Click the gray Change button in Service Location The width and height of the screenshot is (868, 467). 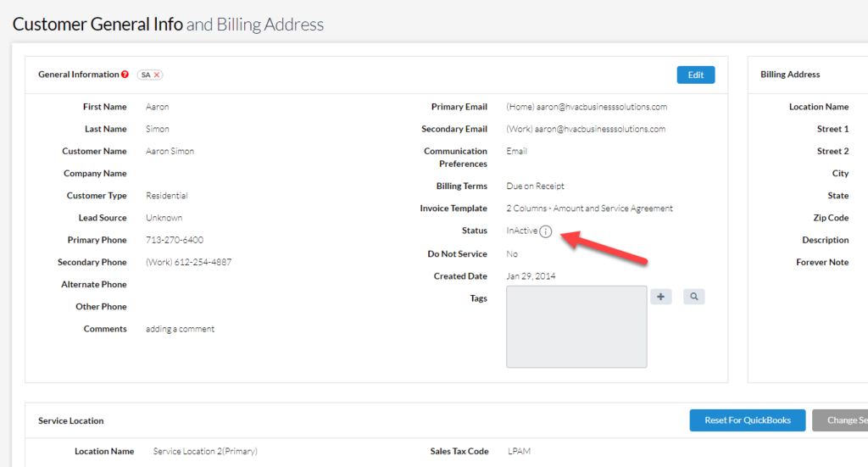(839, 420)
